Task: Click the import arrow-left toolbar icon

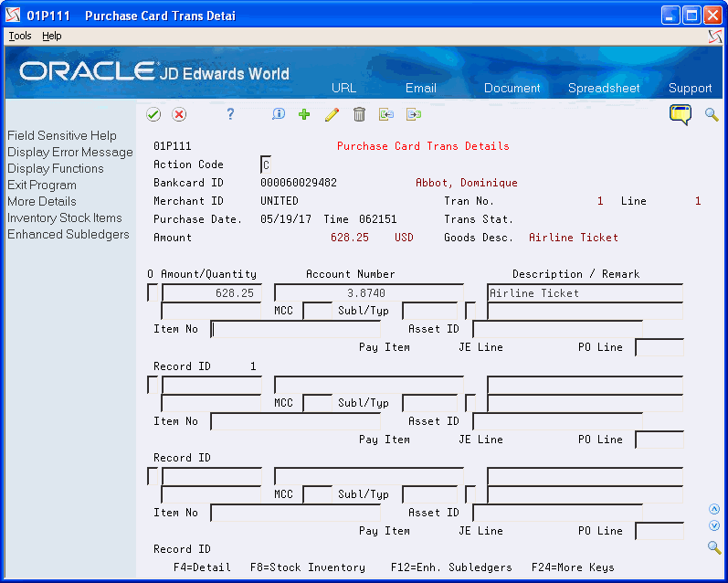Action: click(386, 114)
